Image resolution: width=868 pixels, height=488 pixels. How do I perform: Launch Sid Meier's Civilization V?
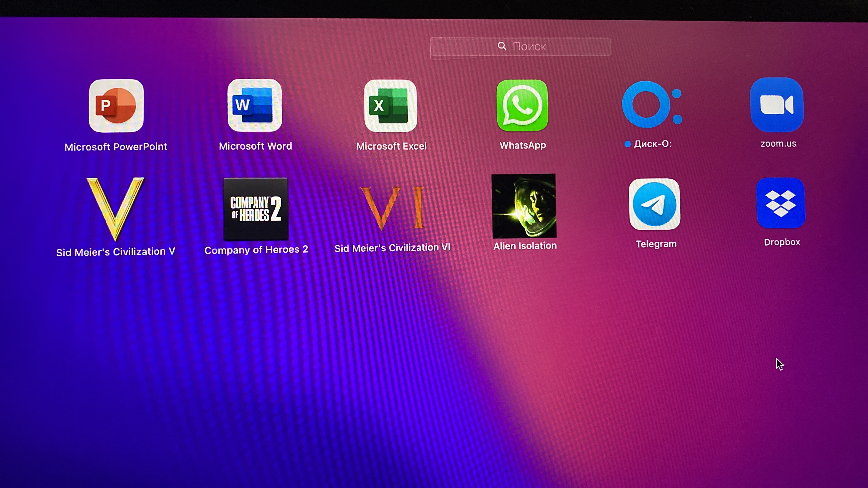point(116,209)
